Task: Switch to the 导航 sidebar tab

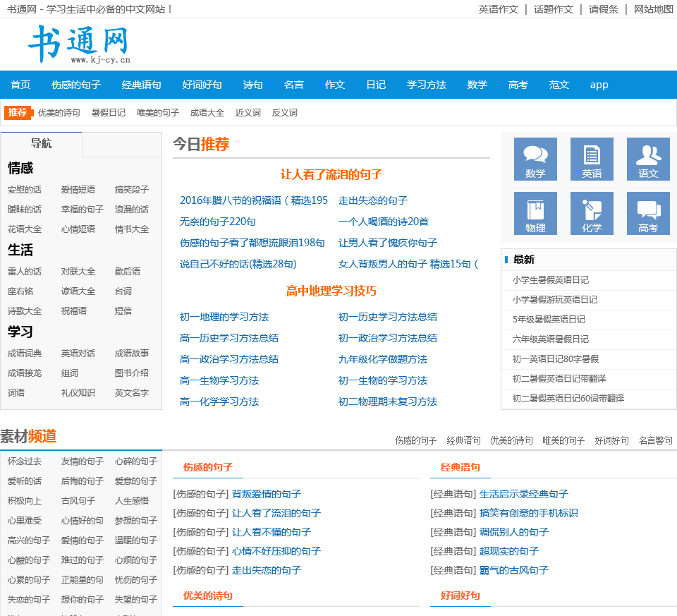Action: [41, 144]
